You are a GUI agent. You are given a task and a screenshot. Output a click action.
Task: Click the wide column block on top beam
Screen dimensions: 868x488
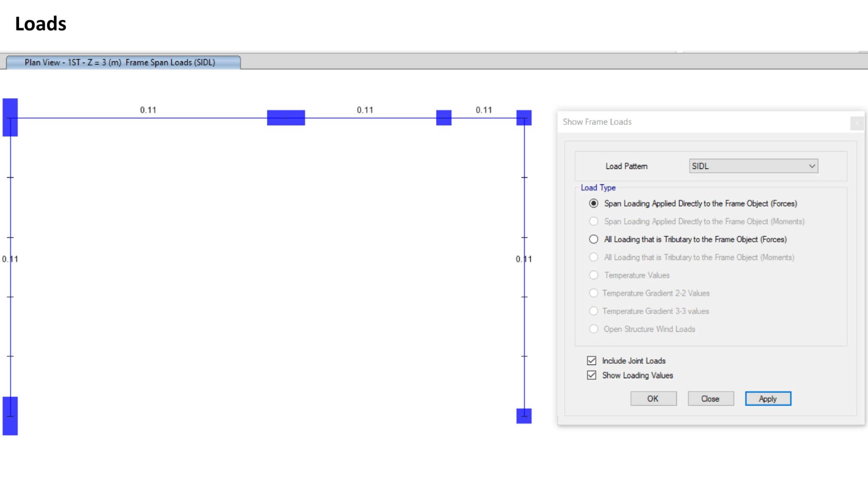pos(286,118)
